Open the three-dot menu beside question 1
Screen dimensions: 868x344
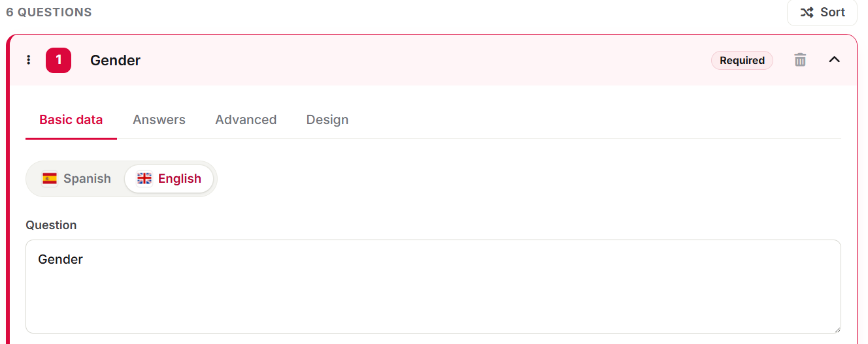click(28, 60)
